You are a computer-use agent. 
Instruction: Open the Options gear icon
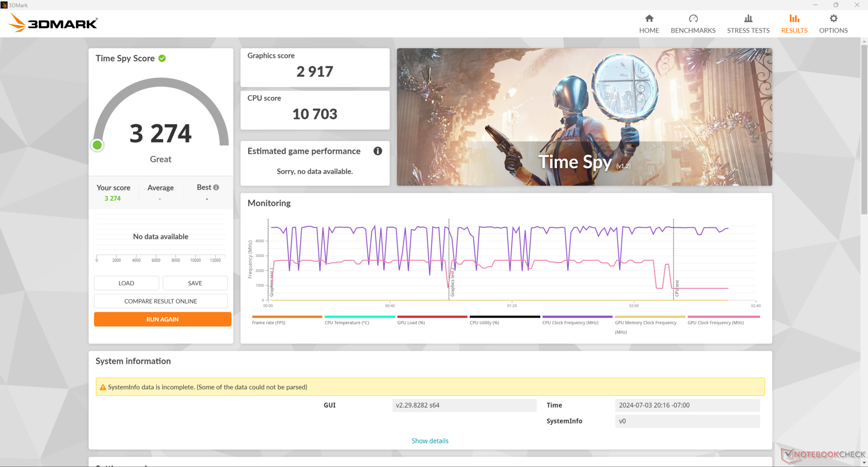833,19
